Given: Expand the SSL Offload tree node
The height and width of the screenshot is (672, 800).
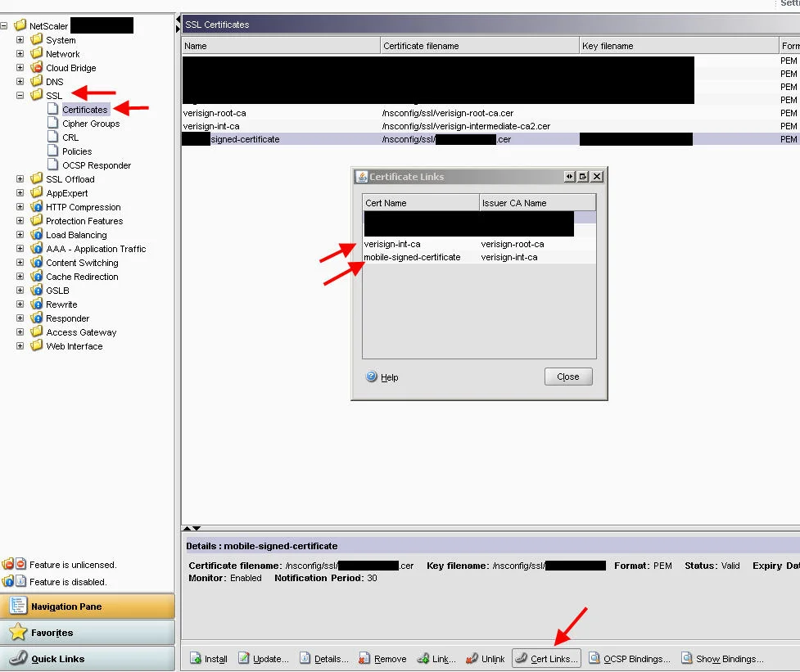Looking at the screenshot, I should coord(20,179).
